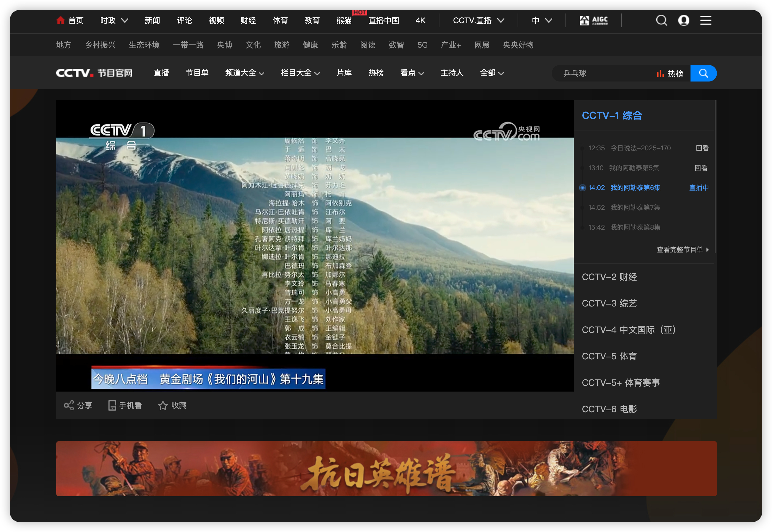The image size is (772, 532).
Task: Expand the 栏目大全 dropdown
Action: 317,73
